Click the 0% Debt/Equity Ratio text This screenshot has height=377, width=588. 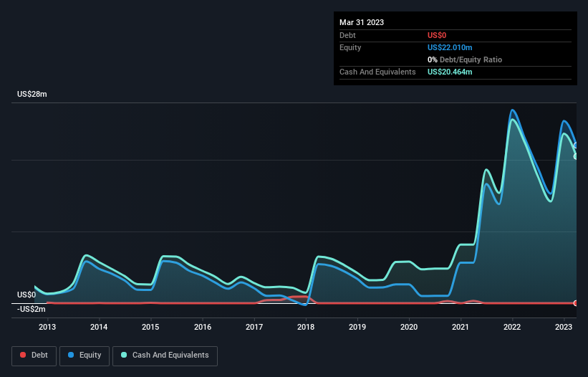pos(465,59)
